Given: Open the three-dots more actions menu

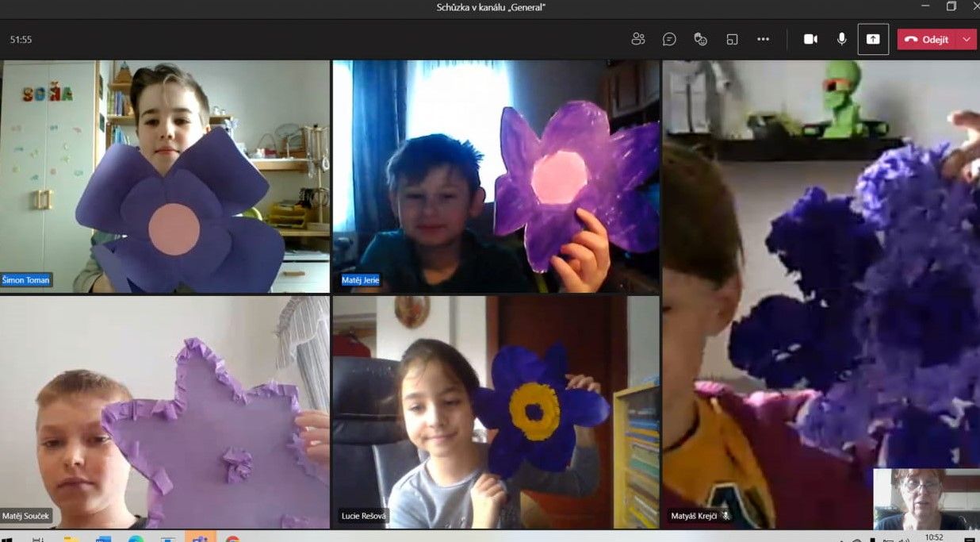Looking at the screenshot, I should [x=763, y=39].
